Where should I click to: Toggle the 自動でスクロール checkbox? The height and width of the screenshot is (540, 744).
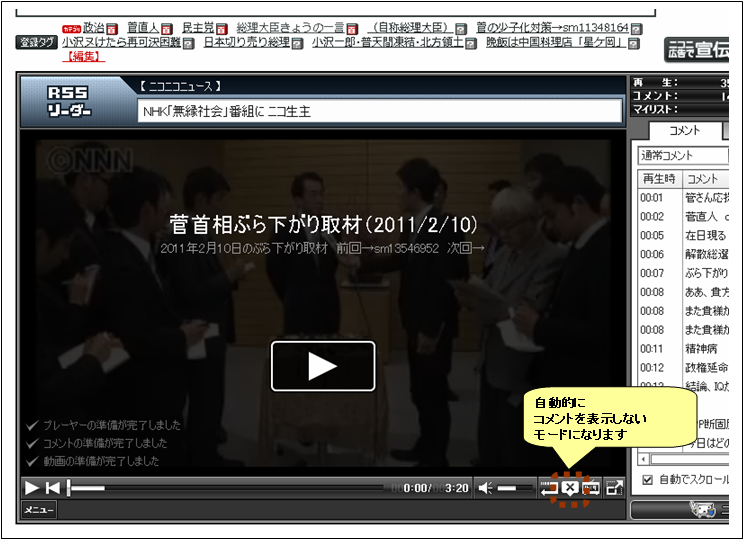647,480
